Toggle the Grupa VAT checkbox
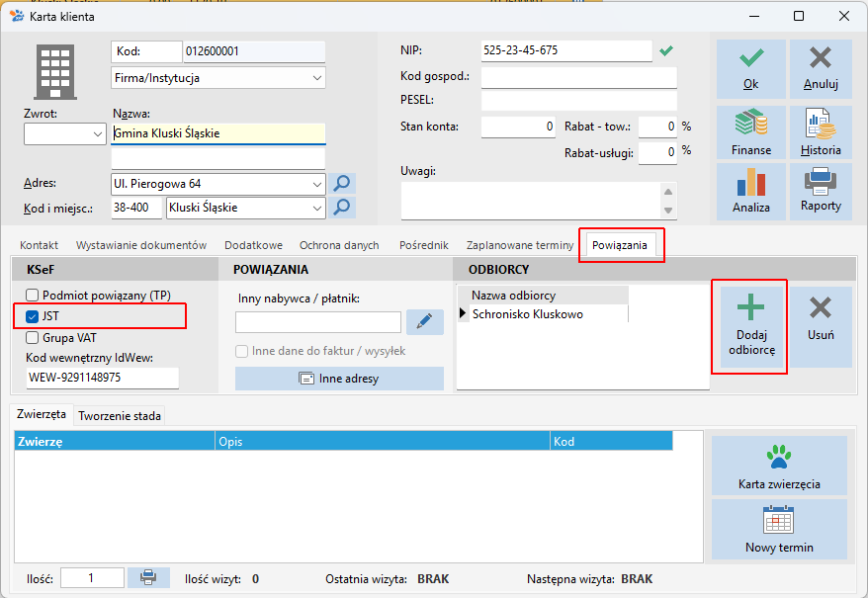 (x=33, y=337)
